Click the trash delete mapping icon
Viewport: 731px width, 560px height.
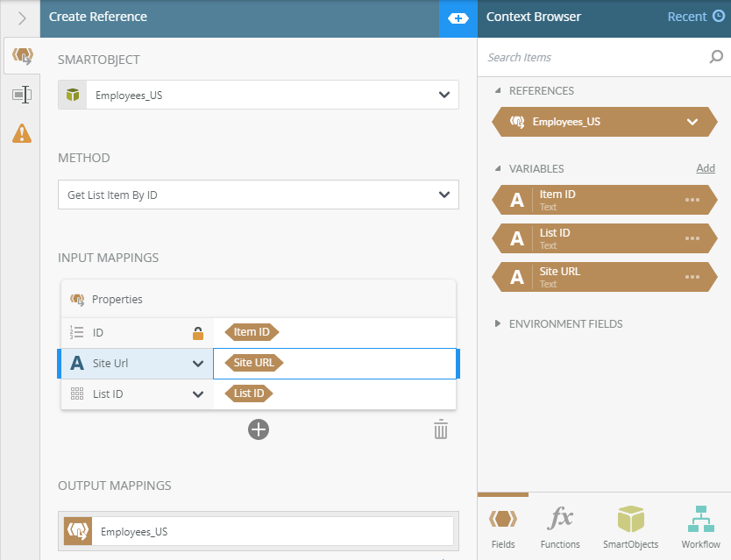click(x=441, y=429)
